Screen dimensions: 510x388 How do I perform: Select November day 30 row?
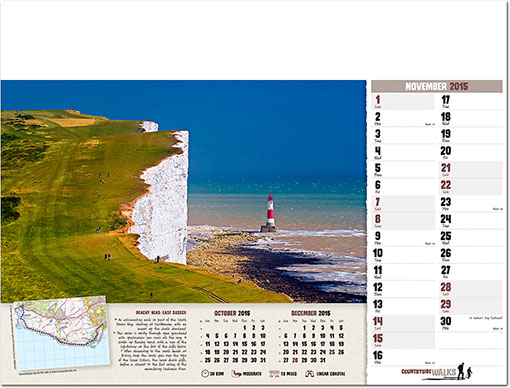tap(471, 322)
